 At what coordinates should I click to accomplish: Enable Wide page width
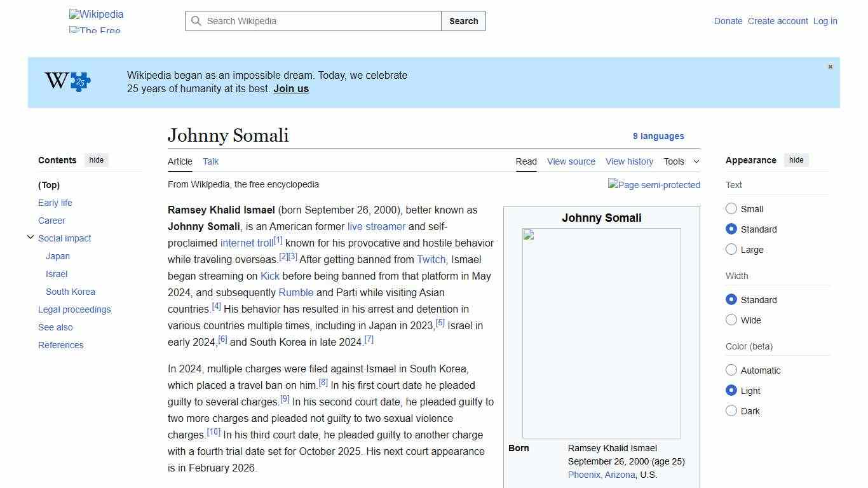click(x=731, y=320)
